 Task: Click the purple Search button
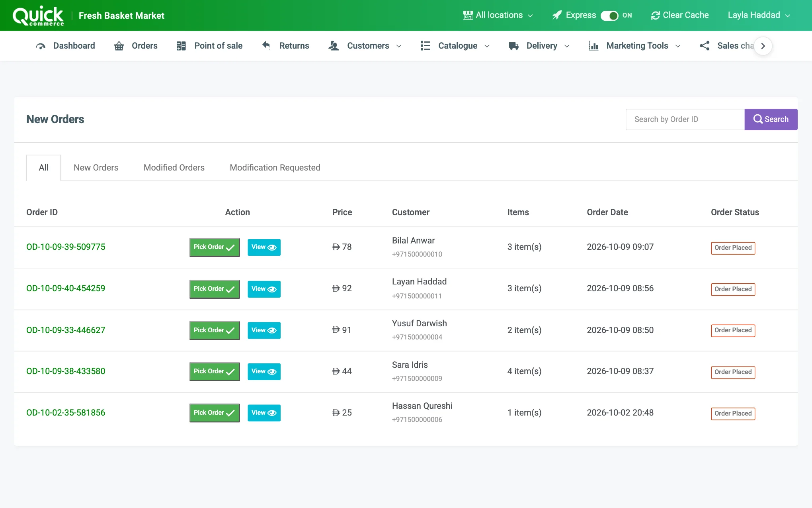771,120
